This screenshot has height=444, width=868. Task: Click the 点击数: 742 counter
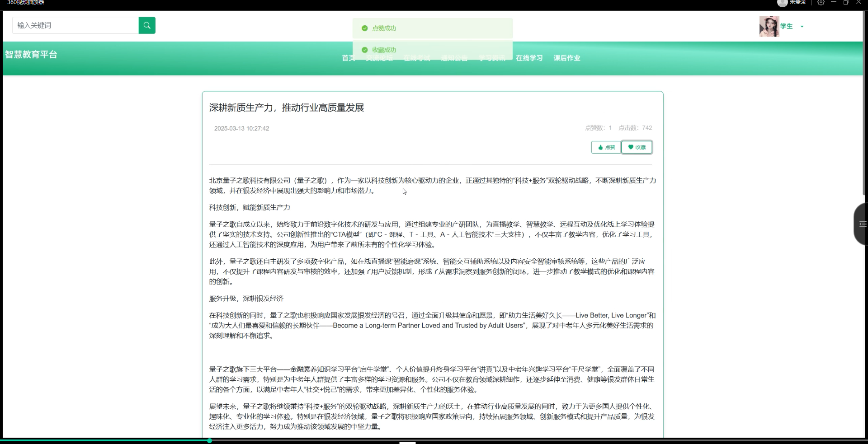tap(635, 128)
